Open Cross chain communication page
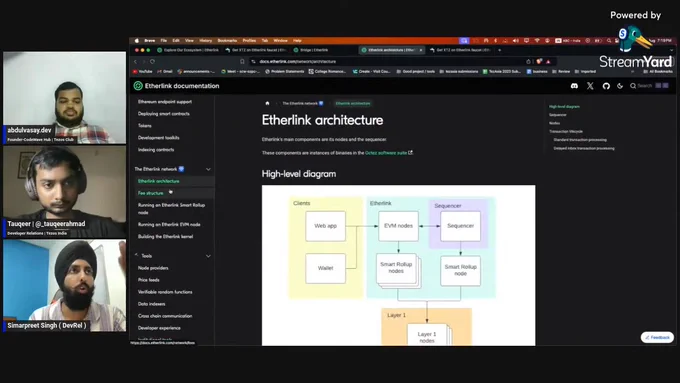680x383 pixels. pos(165,316)
